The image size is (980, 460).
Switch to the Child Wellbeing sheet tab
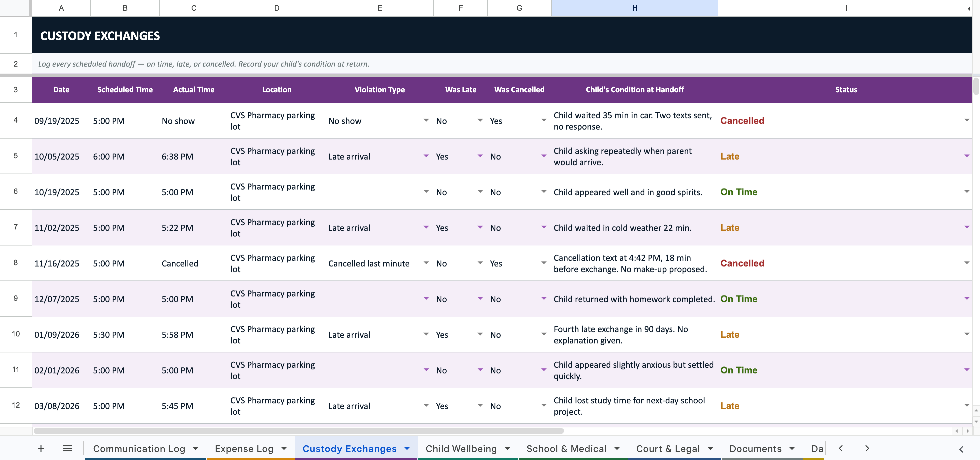(461, 449)
